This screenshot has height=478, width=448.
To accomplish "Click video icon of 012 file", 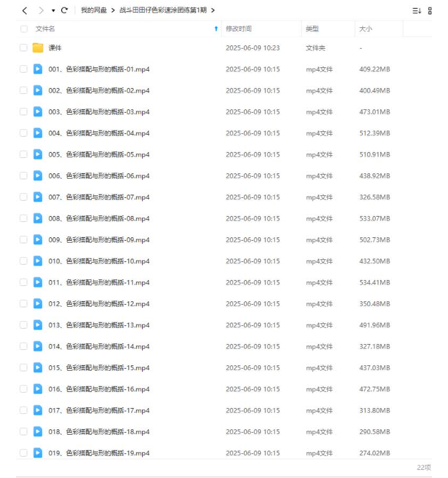I will tap(38, 303).
